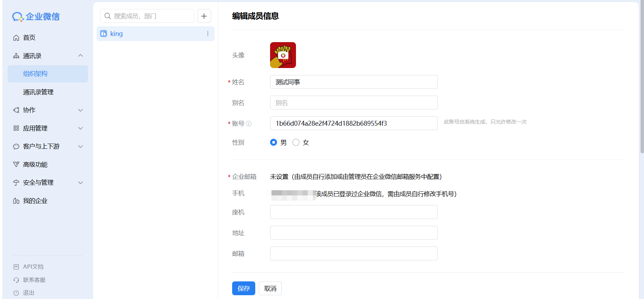The height and width of the screenshot is (299, 644).
Task: Click the 应用管理 grid icon
Action: coord(16,128)
